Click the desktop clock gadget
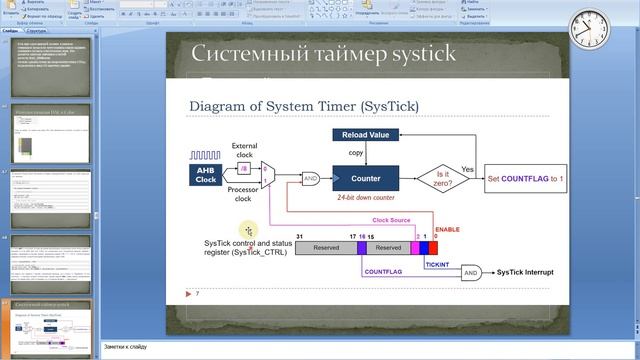 coord(589,29)
